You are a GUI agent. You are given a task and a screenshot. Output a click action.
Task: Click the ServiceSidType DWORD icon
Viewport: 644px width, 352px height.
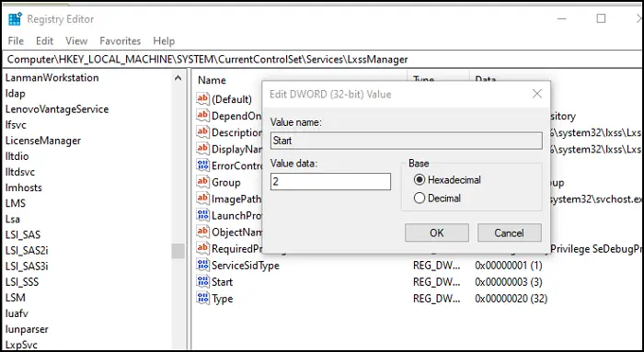click(202, 265)
